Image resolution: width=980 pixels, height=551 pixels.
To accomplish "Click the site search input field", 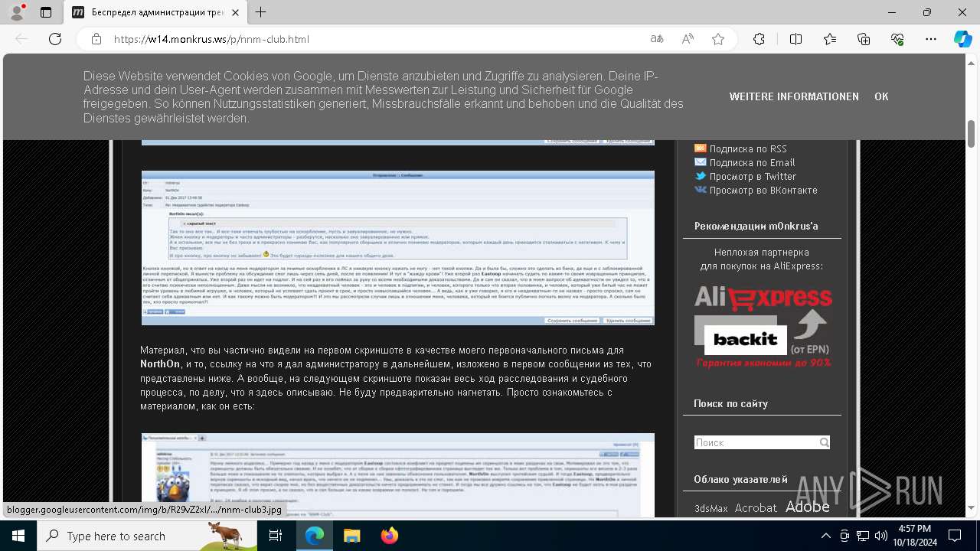I will click(756, 442).
